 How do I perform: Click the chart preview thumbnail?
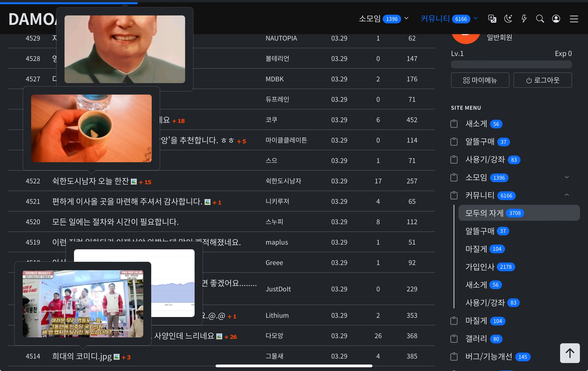(x=173, y=283)
